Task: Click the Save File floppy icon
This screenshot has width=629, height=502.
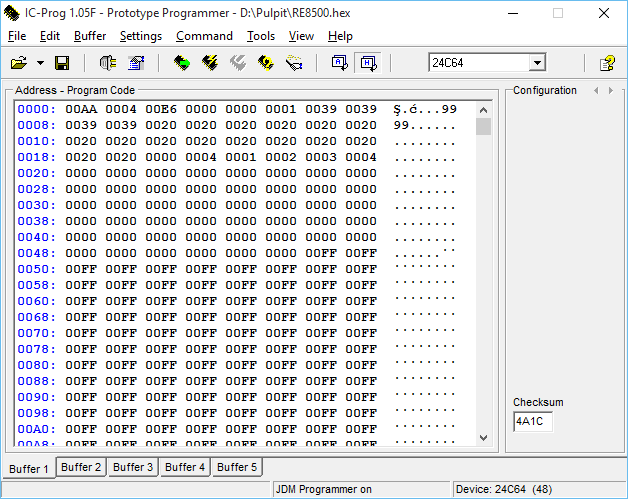Action: pos(62,63)
